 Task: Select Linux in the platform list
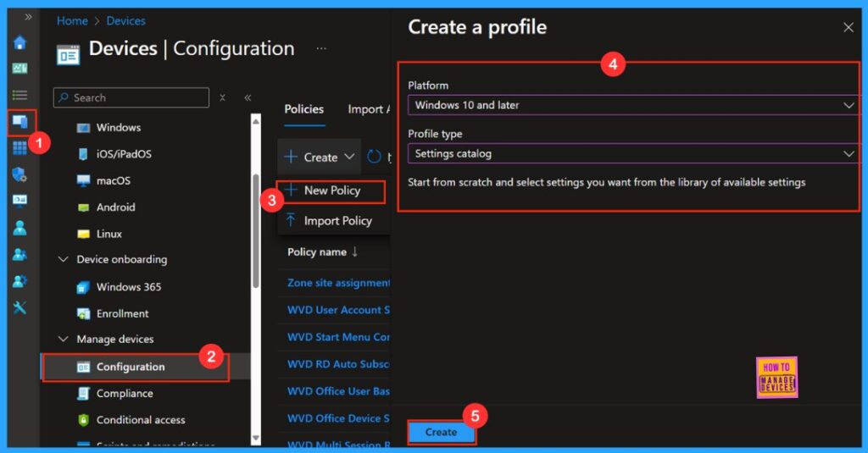click(x=109, y=234)
